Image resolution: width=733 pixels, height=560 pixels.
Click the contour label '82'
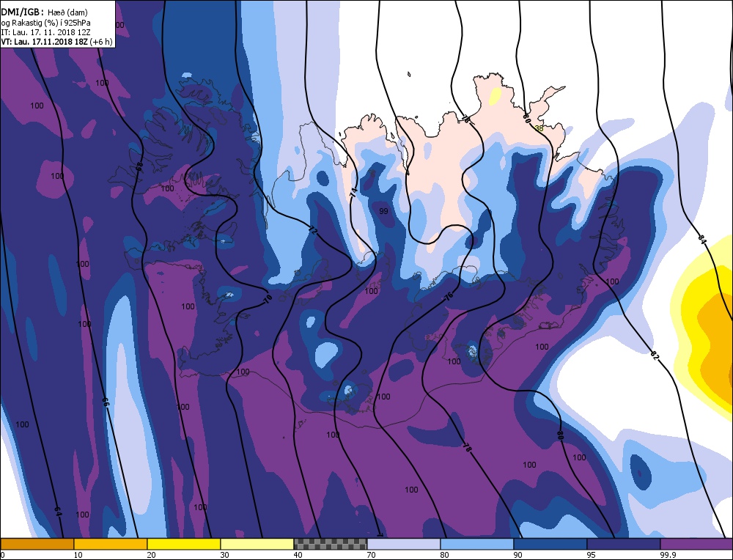pyautogui.click(x=655, y=356)
